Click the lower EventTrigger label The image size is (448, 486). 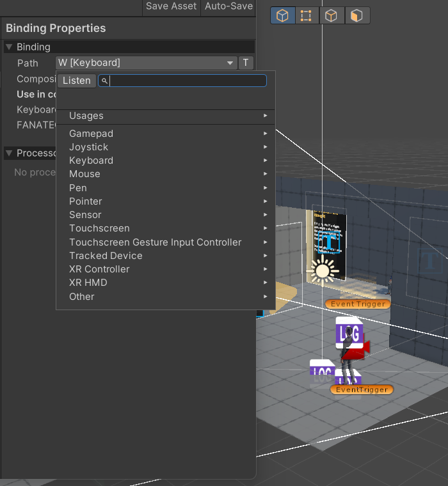coord(362,389)
